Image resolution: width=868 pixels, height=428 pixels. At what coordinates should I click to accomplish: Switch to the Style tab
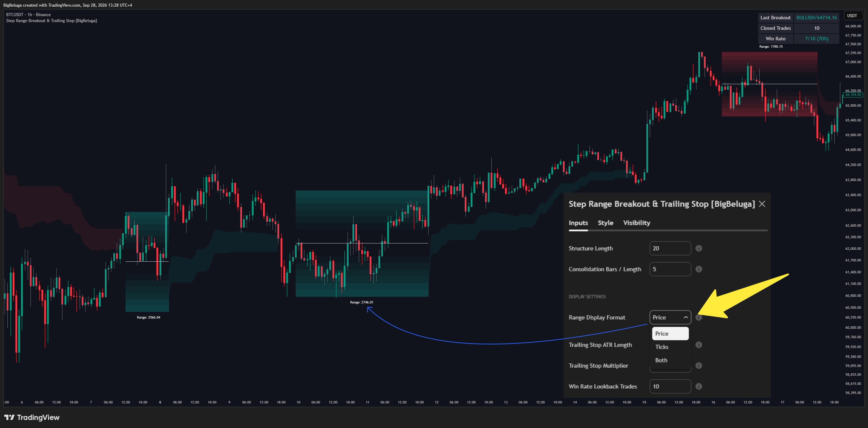coord(606,223)
